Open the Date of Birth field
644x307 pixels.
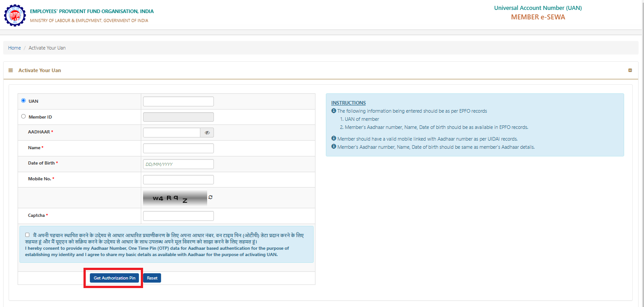coord(178,164)
